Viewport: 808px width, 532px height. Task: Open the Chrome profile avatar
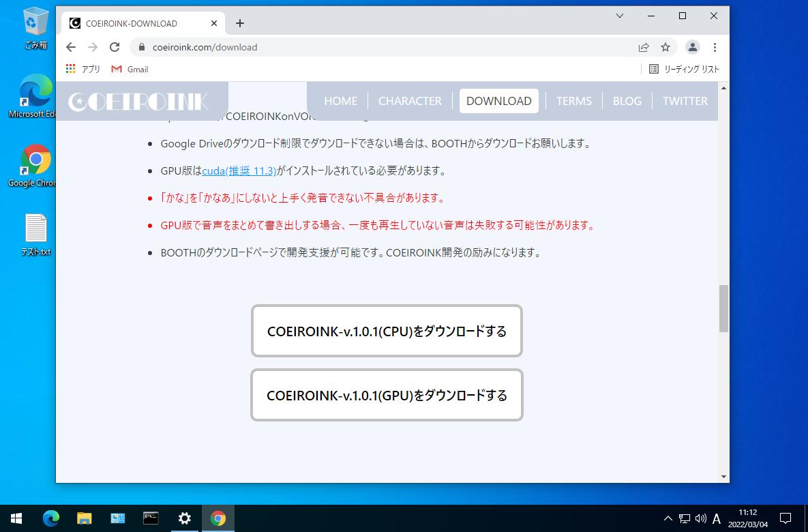692,48
